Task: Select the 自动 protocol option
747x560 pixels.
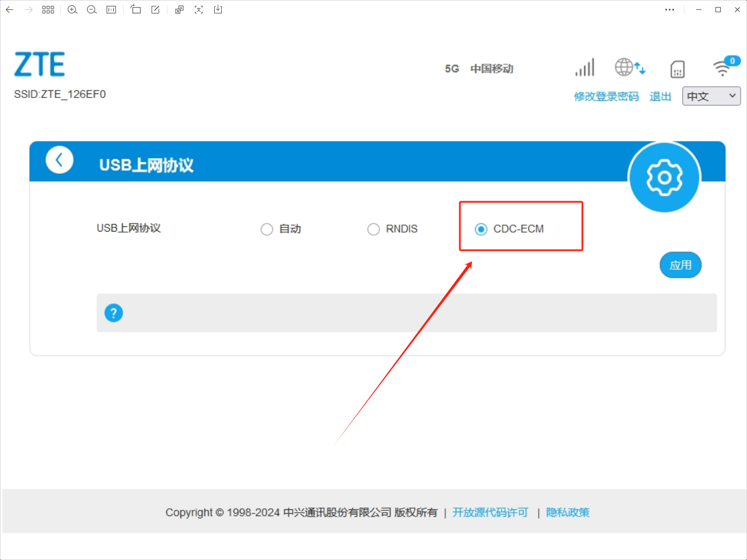Action: click(x=267, y=229)
